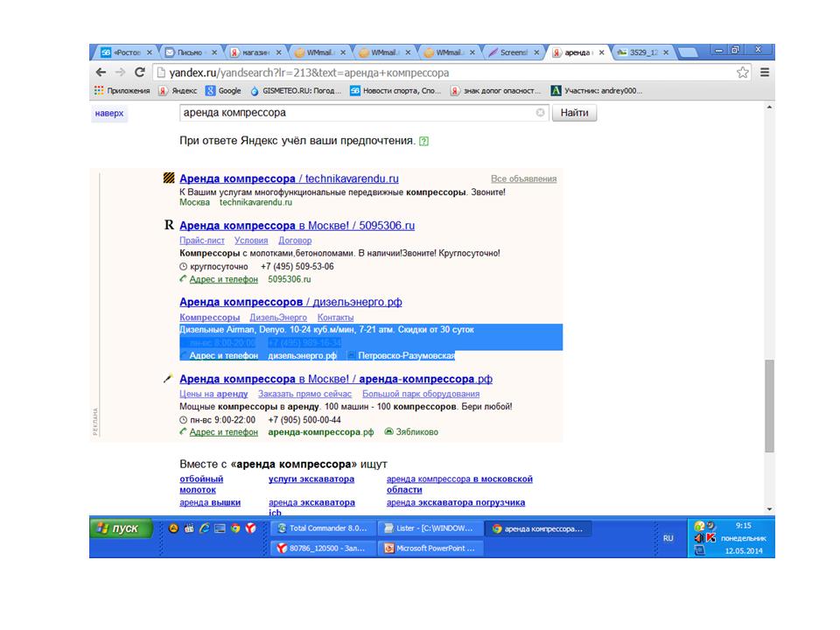Open the Большой парк оборудования link
This screenshot has height=630, width=840.
point(421,394)
